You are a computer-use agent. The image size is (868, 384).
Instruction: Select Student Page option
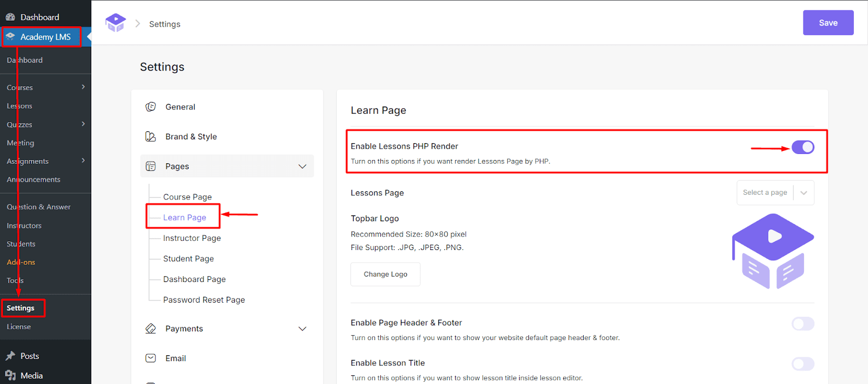[x=188, y=259]
